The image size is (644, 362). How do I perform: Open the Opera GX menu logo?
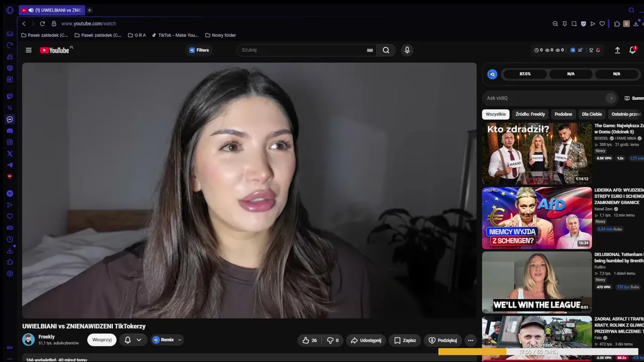pyautogui.click(x=10, y=10)
